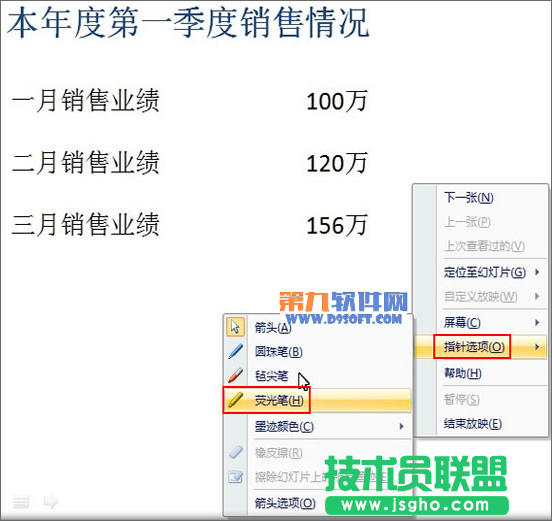Viewport: 552px width, 521px height.
Task: Click the greyed eraser icon
Action: (235, 452)
